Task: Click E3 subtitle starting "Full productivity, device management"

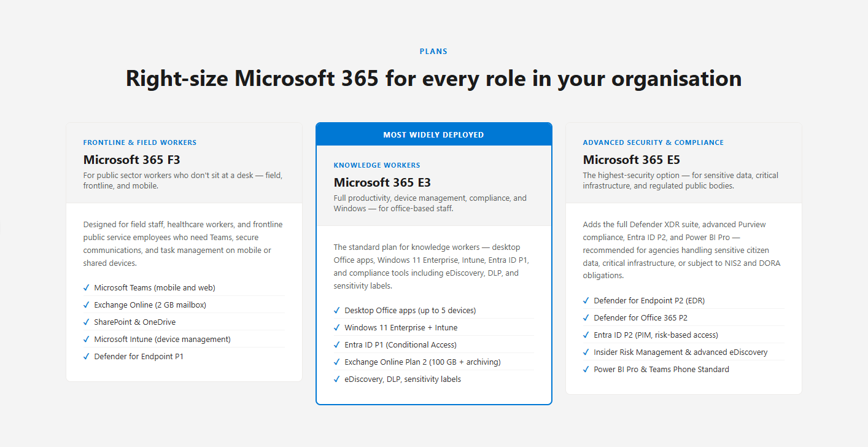Action: coord(430,203)
